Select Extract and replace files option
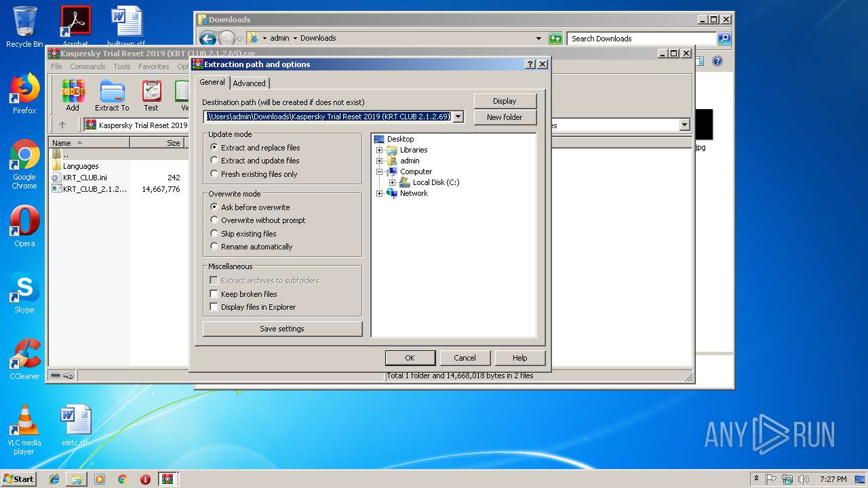Image resolution: width=868 pixels, height=488 pixels. click(255, 148)
